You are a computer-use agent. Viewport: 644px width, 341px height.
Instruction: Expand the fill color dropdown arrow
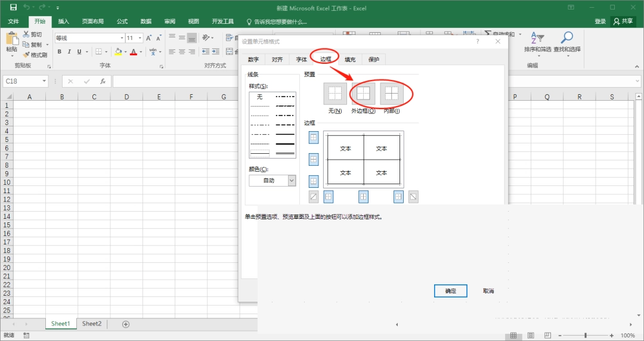pyautogui.click(x=125, y=52)
